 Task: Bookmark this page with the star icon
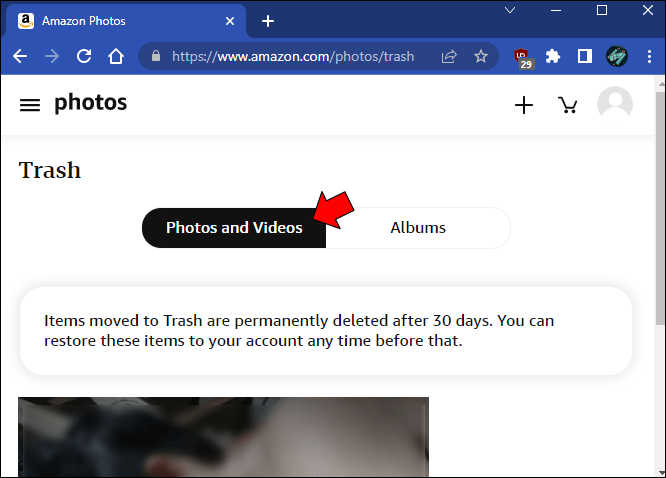[481, 56]
